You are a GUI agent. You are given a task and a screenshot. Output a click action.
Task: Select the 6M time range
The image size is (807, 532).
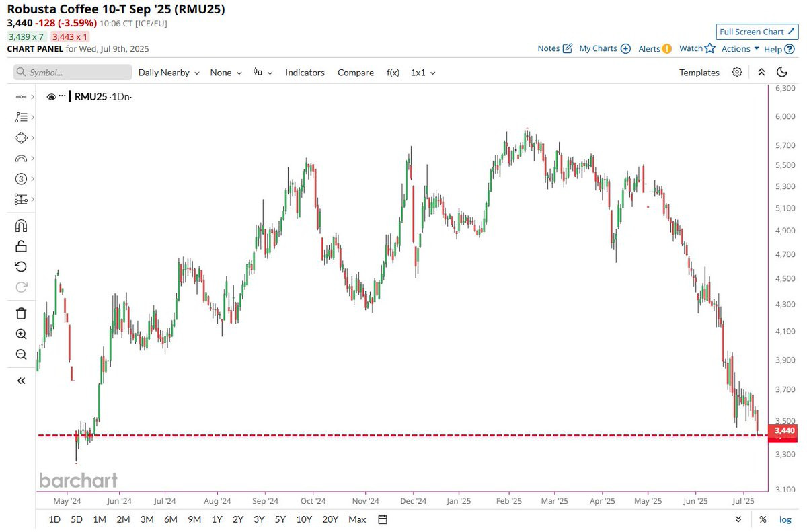point(171,519)
